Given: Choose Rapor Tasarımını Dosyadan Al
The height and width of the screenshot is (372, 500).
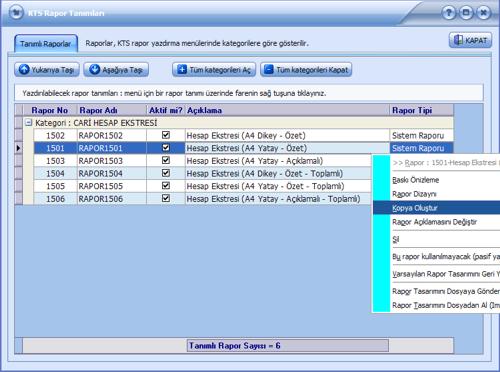Looking at the screenshot, I should [436, 305].
